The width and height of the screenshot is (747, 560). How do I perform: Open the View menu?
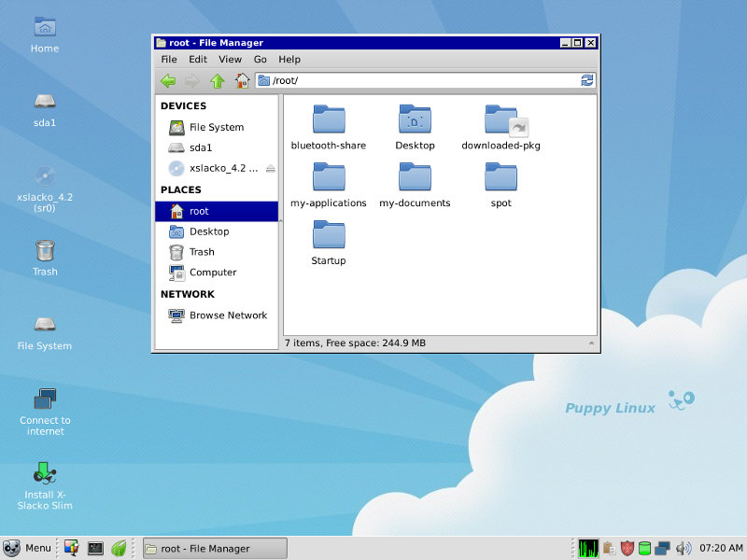point(230,60)
